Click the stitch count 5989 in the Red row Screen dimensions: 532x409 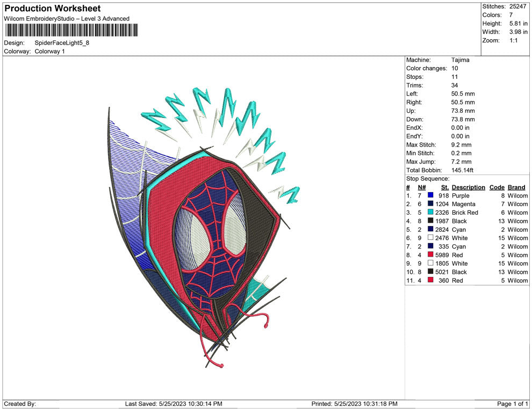pos(442,255)
